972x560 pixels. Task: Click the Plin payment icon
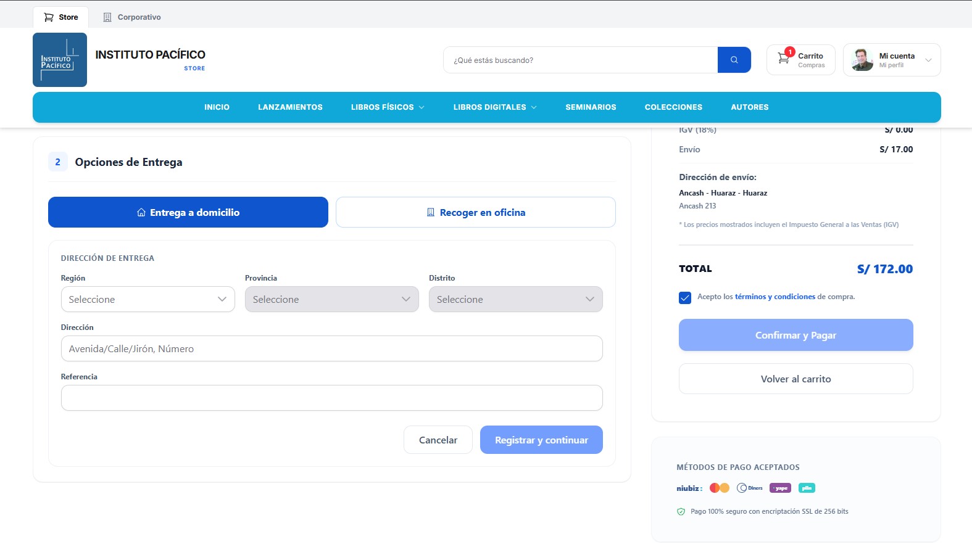pos(807,488)
